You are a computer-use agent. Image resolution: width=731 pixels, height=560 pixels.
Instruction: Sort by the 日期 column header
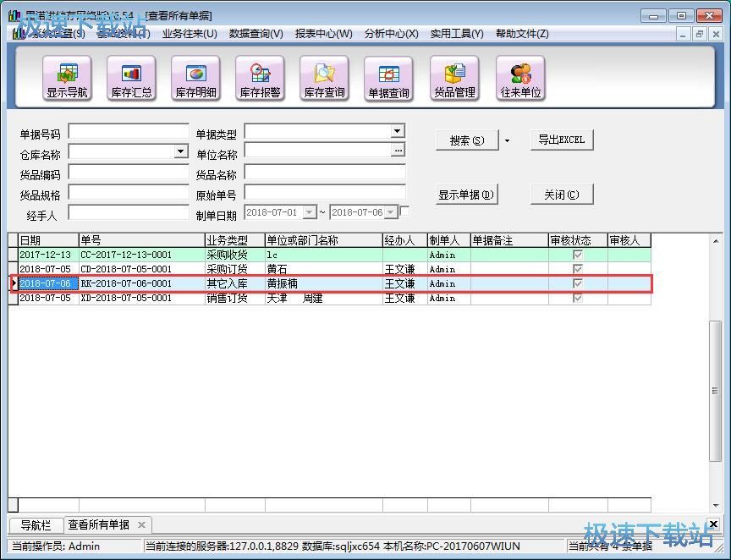pos(48,240)
